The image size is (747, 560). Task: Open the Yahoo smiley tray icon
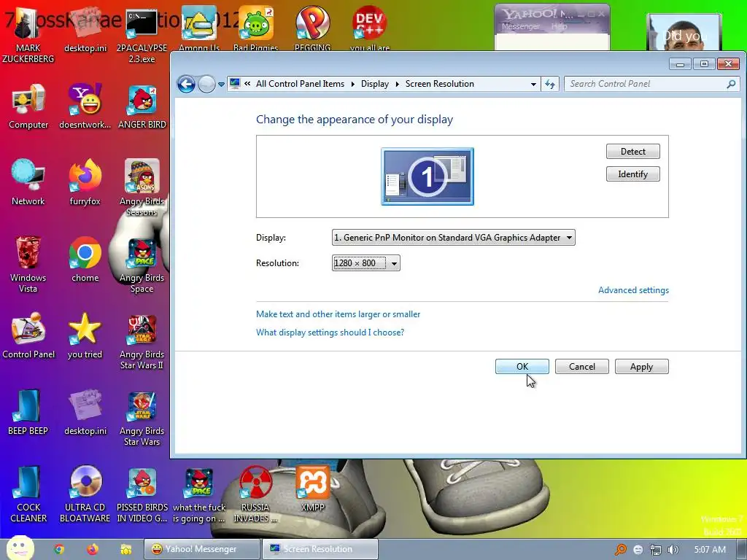click(638, 550)
